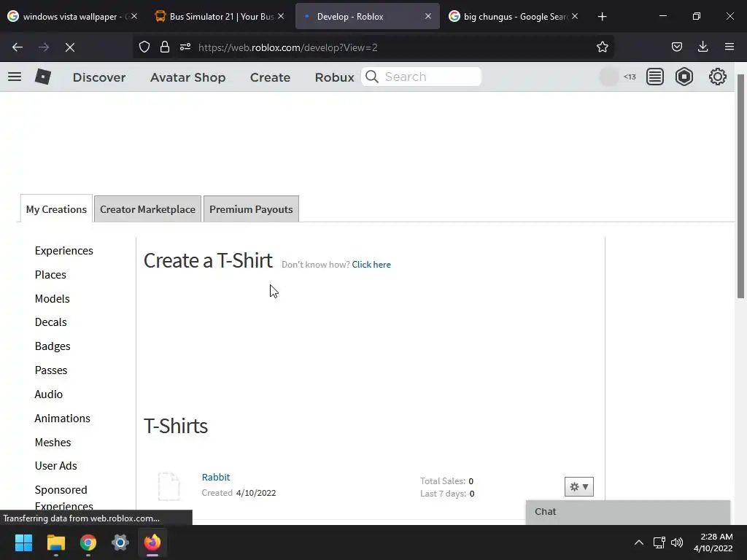Switch to the Premium Payouts tab
Viewport: 747px width, 560px height.
[251, 209]
